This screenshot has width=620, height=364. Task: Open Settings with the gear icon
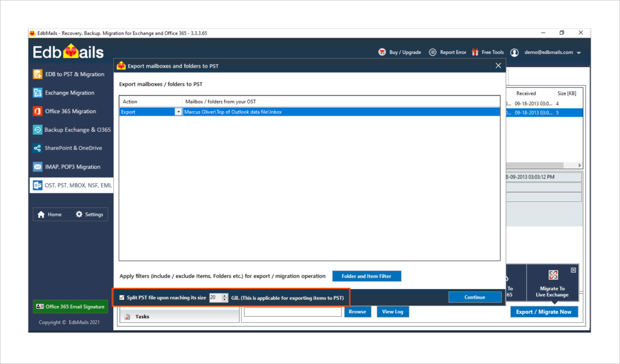[x=90, y=215]
